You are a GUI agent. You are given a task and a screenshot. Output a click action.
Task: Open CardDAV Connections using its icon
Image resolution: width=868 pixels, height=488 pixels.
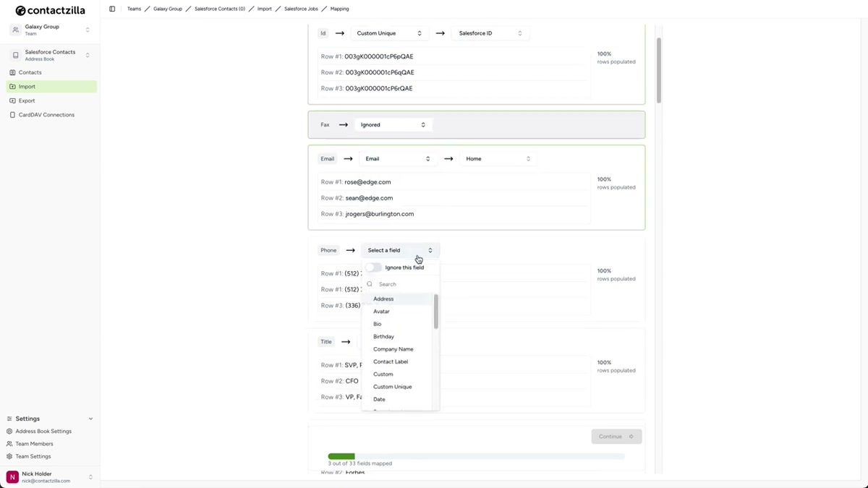(12, 114)
